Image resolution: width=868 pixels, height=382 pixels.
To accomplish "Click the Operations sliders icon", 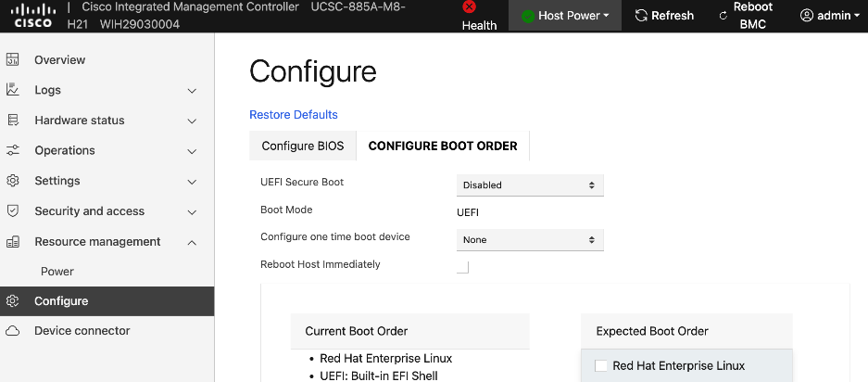I will point(13,150).
